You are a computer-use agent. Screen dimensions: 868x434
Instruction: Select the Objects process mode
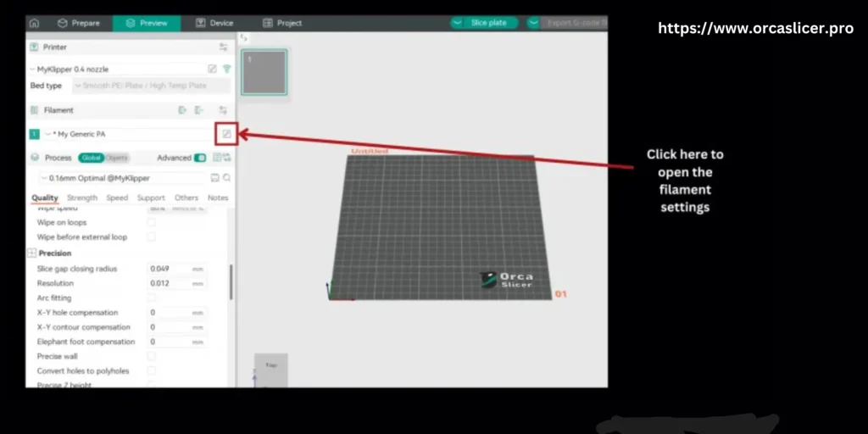[116, 158]
